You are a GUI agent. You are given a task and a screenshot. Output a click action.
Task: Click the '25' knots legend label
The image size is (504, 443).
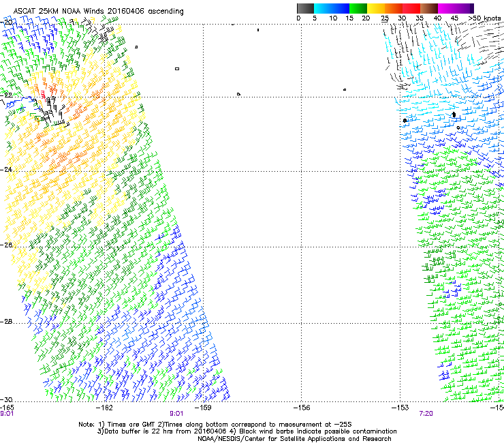pos(385,18)
